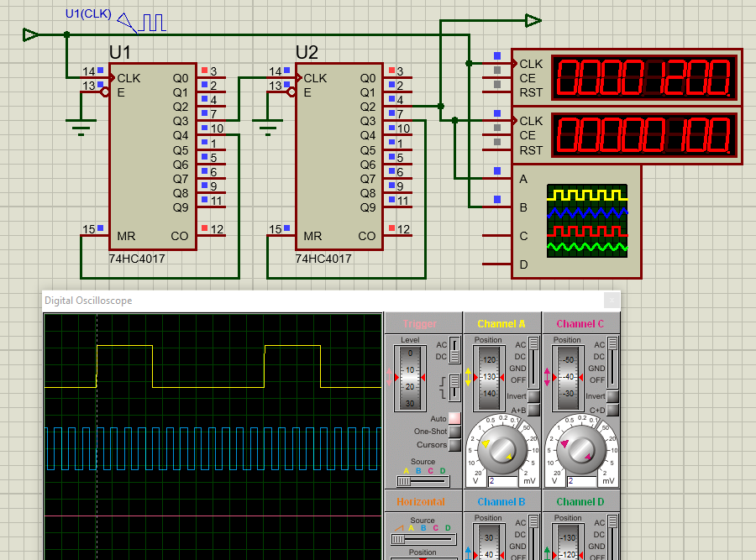Viewport: 756px width, 560px height.
Task: Toggle the Auto trigger button
Action: pyautogui.click(x=454, y=418)
